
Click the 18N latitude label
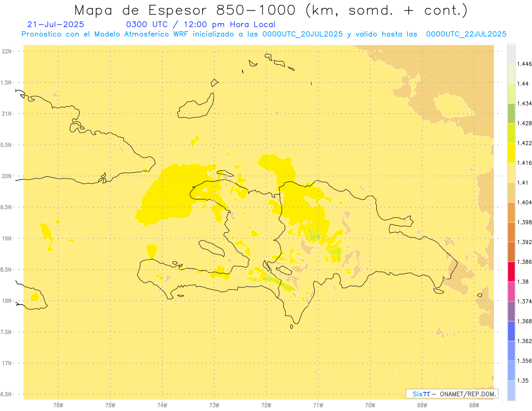click(7, 301)
